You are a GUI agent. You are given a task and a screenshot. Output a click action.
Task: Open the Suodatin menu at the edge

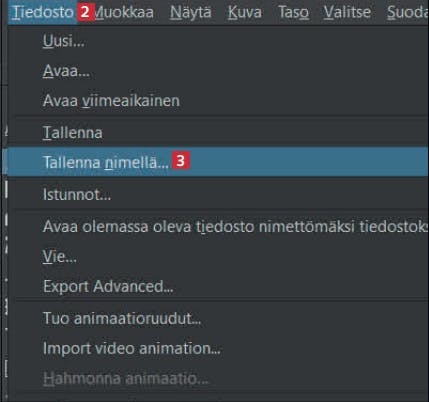[408, 12]
